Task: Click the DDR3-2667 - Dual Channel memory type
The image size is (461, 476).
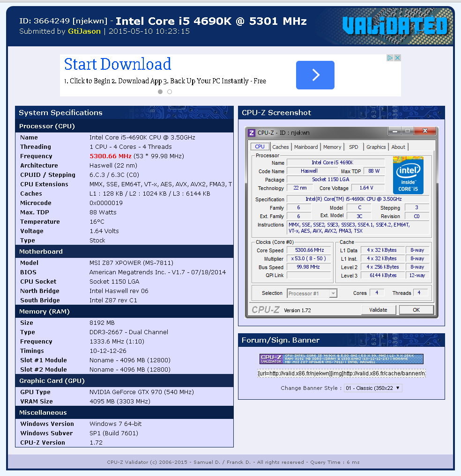Action: pyautogui.click(x=129, y=332)
